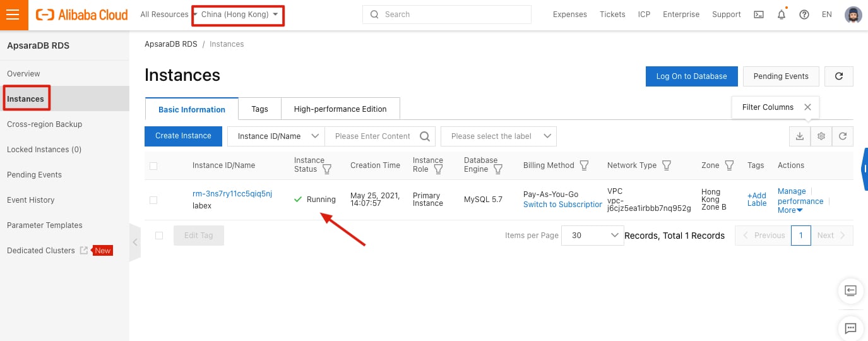Screen dimensions: 868x341
Task: Open the China (Hong Kong) region dropdown
Action: click(x=239, y=15)
